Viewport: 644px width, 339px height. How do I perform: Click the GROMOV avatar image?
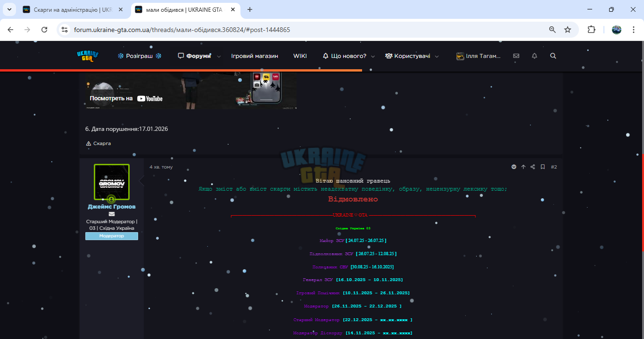click(112, 182)
